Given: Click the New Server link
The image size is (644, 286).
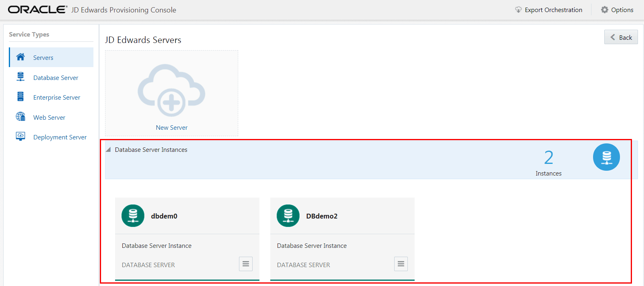Looking at the screenshot, I should 172,127.
